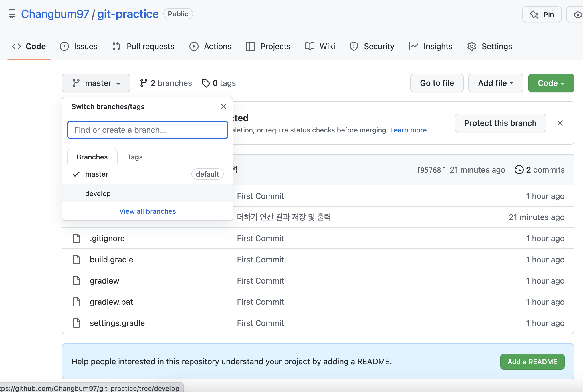Click the tag icon beside 0 tags
Screen dimensions: 583x392
(x=206, y=83)
